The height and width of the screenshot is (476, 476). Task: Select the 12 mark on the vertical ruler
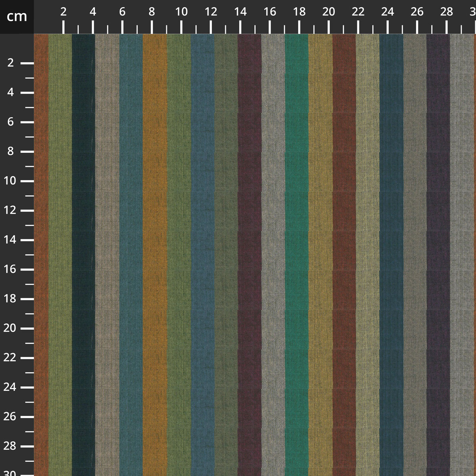(x=11, y=210)
